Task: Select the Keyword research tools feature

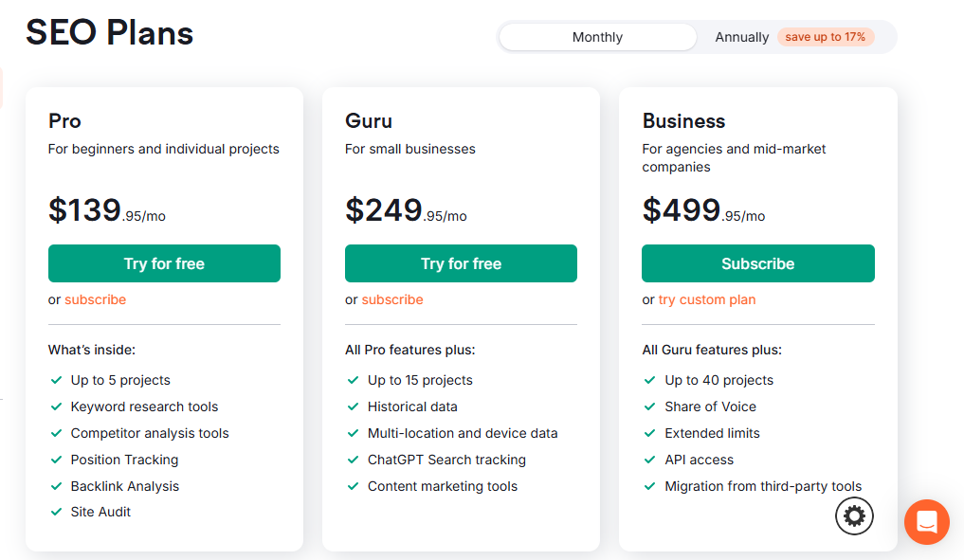Action: click(144, 406)
